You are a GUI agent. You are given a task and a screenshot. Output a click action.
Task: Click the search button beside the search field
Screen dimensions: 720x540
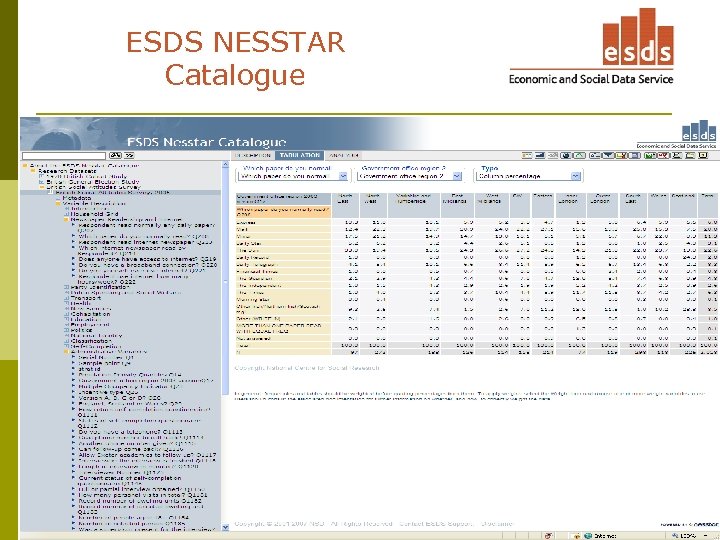tap(115, 156)
